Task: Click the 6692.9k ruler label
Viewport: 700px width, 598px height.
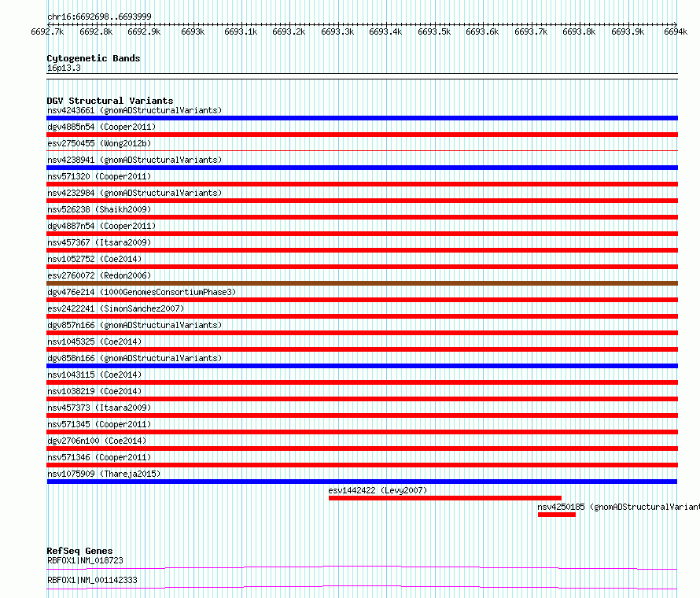Action: tap(144, 31)
